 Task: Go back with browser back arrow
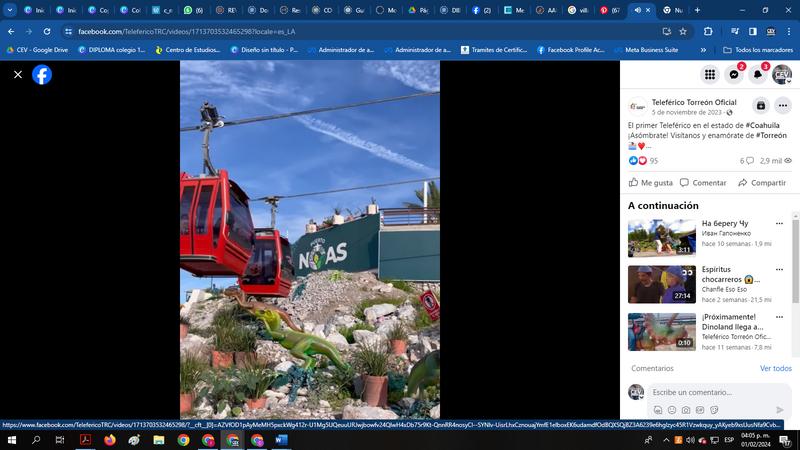(11, 31)
